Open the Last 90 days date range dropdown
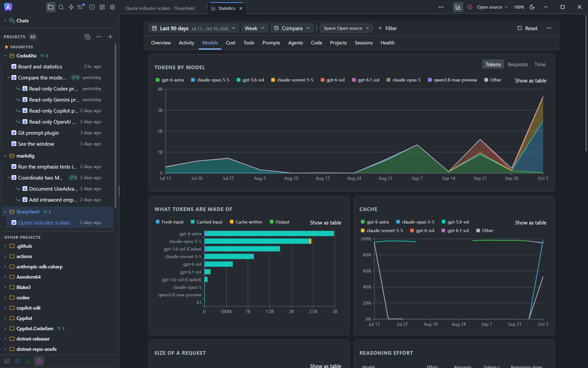The height and width of the screenshot is (368, 588). tap(194, 28)
